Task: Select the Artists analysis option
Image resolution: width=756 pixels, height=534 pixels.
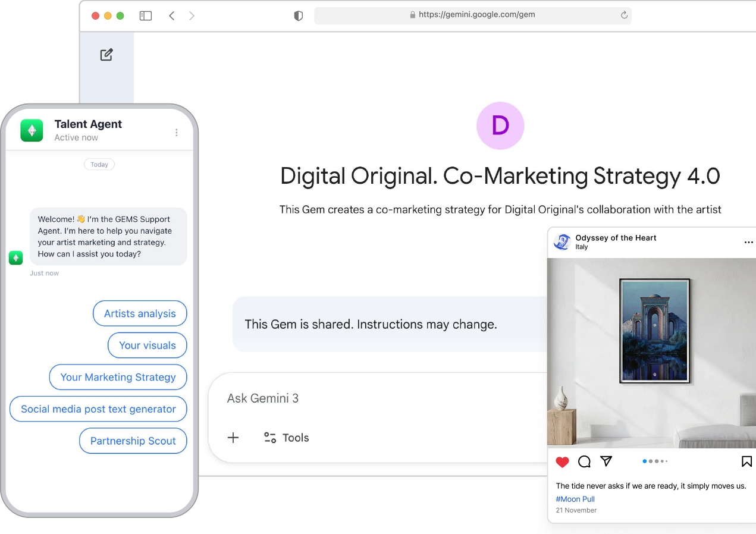Action: (x=140, y=313)
